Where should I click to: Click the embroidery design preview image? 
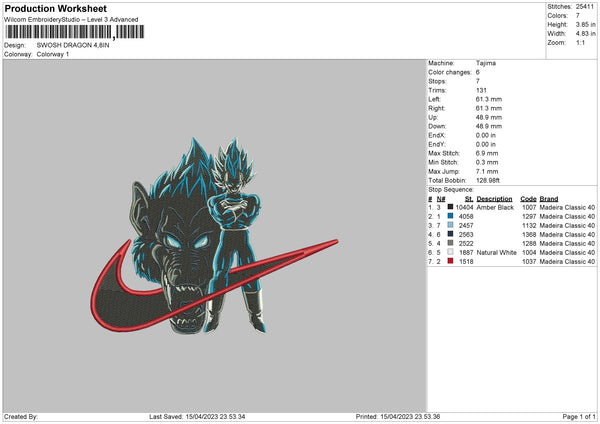[214, 235]
